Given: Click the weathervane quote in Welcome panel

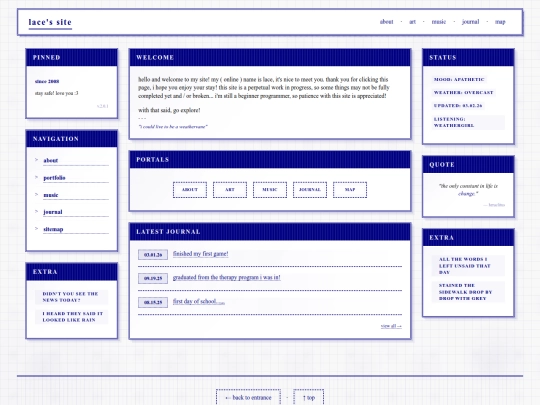Looking at the screenshot, I should tap(173, 127).
